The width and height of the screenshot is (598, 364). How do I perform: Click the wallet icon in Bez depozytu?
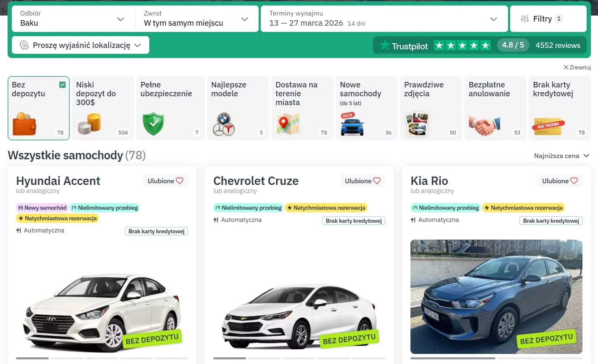[x=24, y=124]
